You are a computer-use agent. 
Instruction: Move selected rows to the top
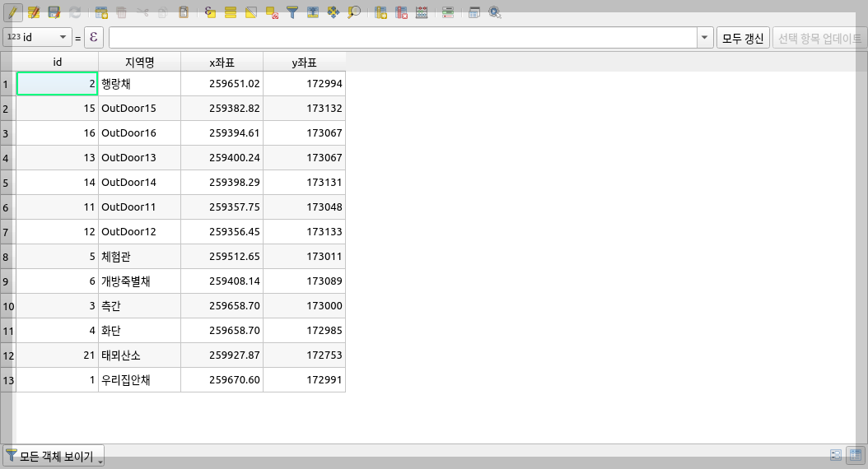click(x=313, y=12)
